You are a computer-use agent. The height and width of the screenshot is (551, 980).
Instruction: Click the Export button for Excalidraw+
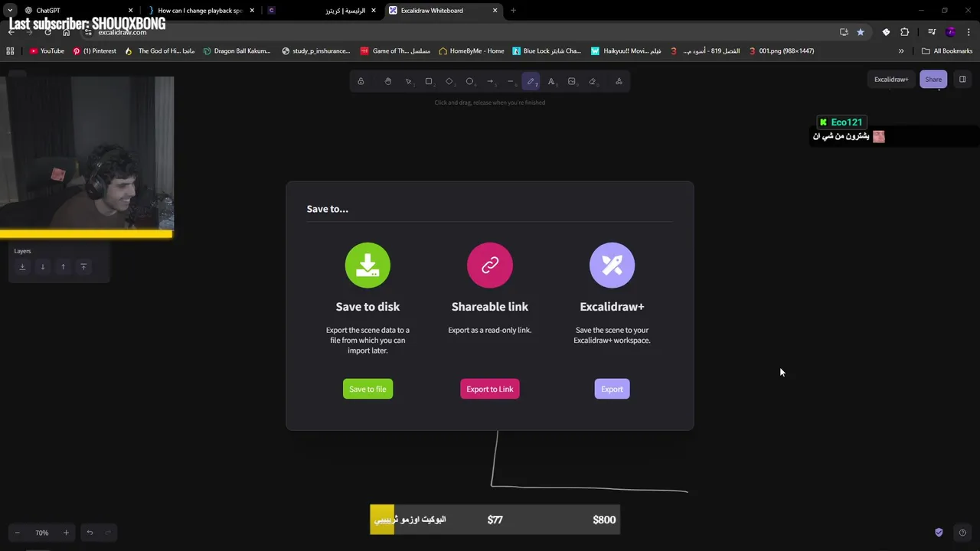pos(612,389)
